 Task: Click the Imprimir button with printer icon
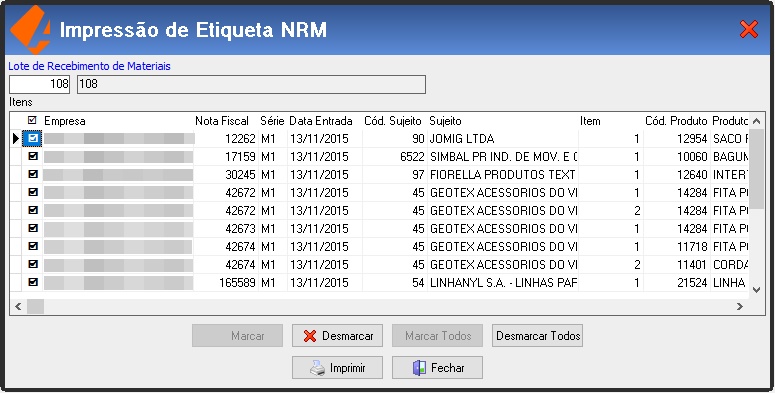pos(338,368)
